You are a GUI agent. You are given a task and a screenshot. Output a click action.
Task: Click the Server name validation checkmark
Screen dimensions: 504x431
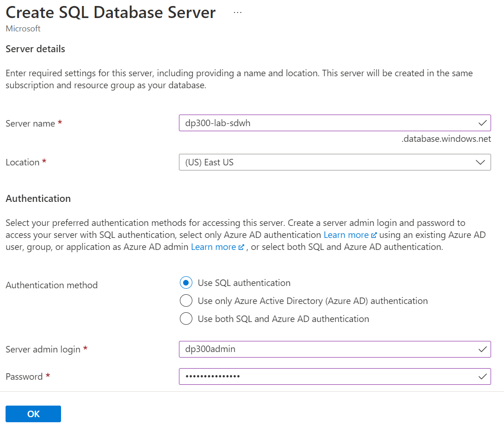pyautogui.click(x=482, y=123)
